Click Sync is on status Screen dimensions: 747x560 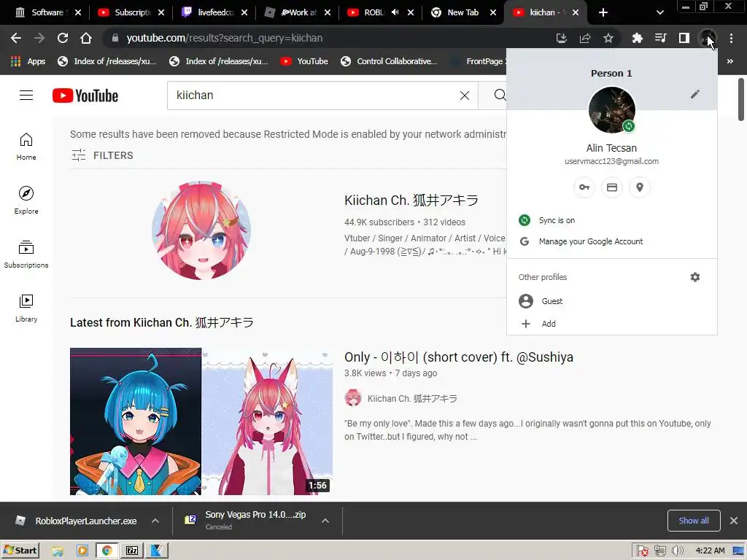[611, 220]
